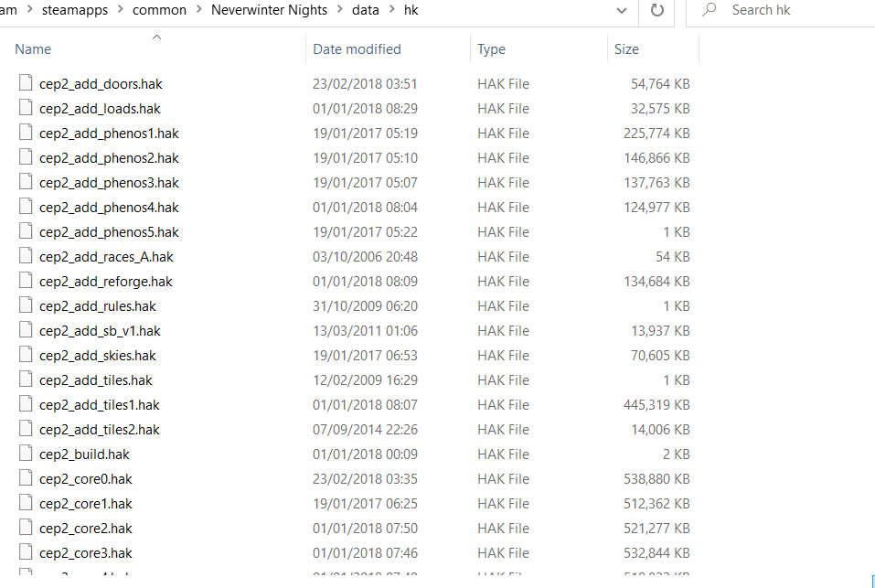This screenshot has width=875, height=588.
Task: Sort files by Size column
Action: 626,49
